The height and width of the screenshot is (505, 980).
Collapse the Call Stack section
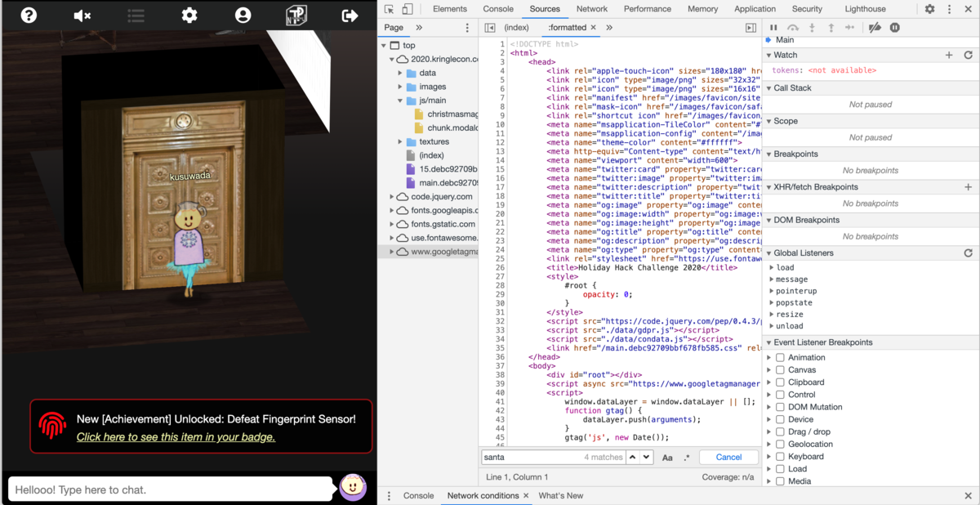pos(768,88)
